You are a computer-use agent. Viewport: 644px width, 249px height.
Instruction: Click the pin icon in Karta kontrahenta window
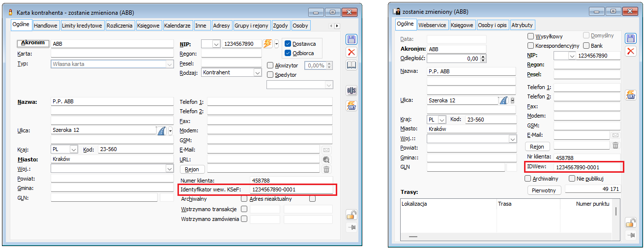coord(351,227)
